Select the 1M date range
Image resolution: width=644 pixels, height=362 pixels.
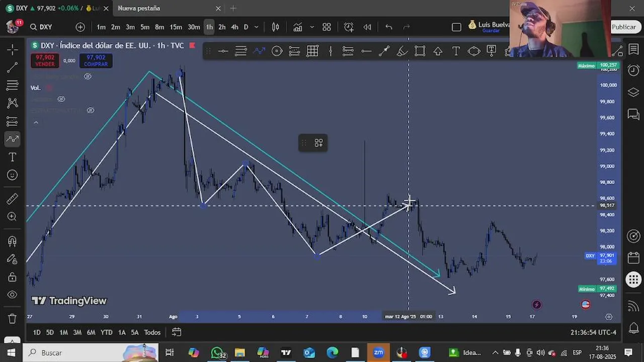(63, 332)
